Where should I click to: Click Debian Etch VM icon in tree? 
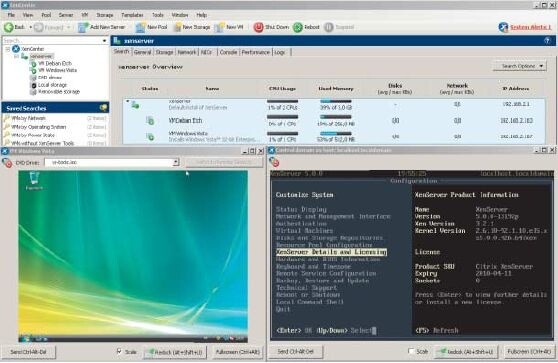(x=33, y=64)
